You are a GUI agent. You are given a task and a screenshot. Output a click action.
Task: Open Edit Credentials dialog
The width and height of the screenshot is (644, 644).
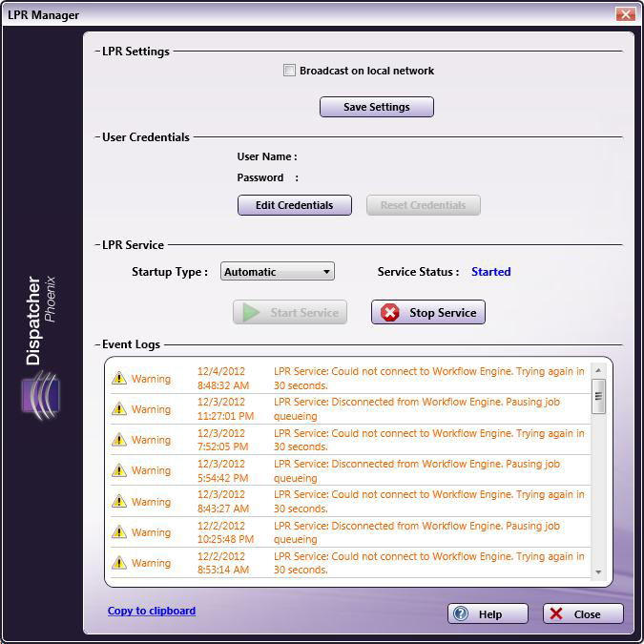(x=295, y=205)
